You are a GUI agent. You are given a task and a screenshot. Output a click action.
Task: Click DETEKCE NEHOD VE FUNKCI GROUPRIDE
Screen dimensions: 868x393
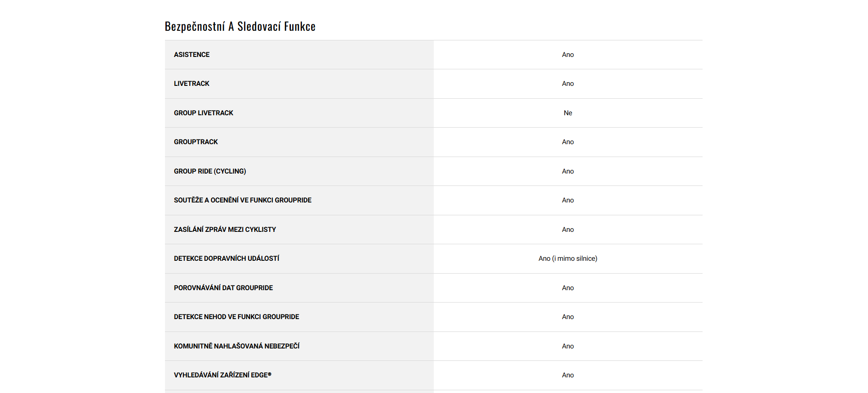tap(236, 317)
